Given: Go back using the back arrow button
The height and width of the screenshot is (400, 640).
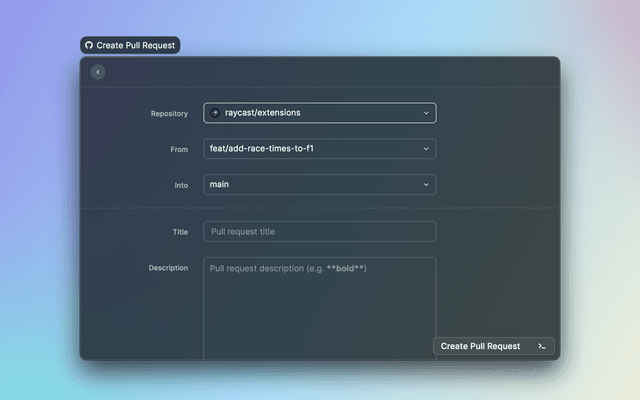Looking at the screenshot, I should point(97,72).
